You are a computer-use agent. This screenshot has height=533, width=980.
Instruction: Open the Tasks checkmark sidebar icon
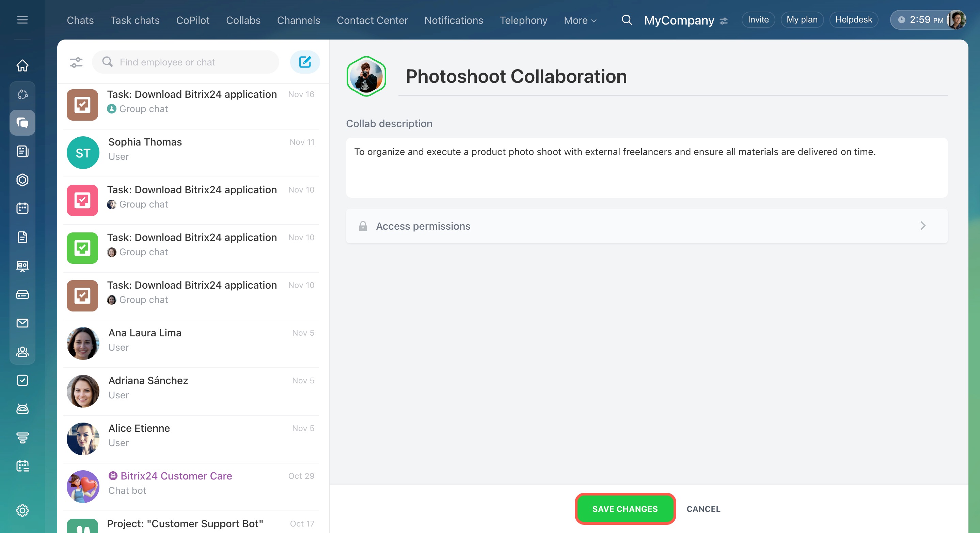pos(22,380)
